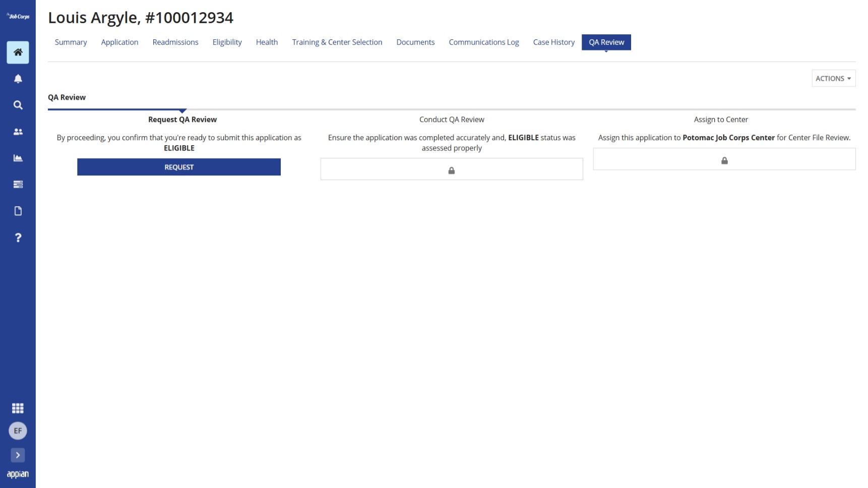
Task: Expand sidebar with chevron arrow
Action: click(18, 455)
